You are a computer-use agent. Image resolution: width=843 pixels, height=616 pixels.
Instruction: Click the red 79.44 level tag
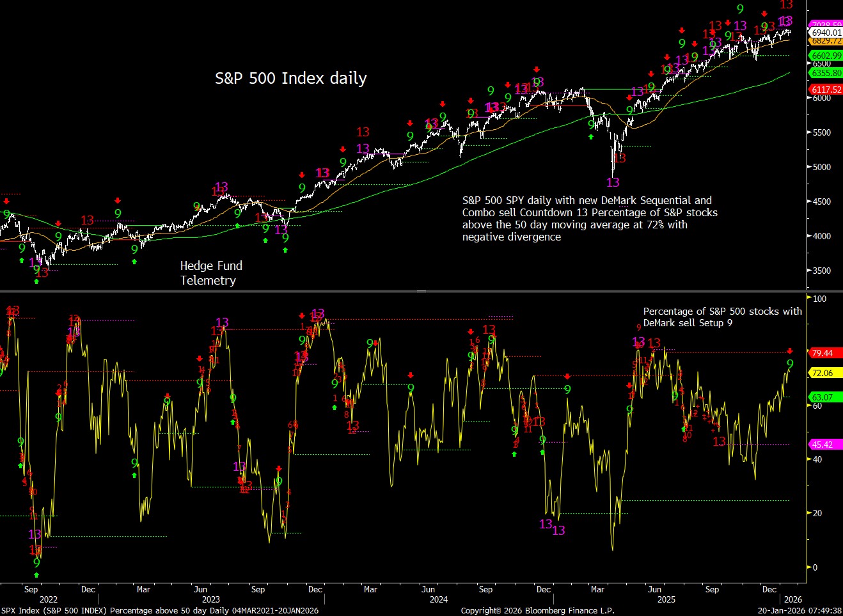[x=823, y=353]
